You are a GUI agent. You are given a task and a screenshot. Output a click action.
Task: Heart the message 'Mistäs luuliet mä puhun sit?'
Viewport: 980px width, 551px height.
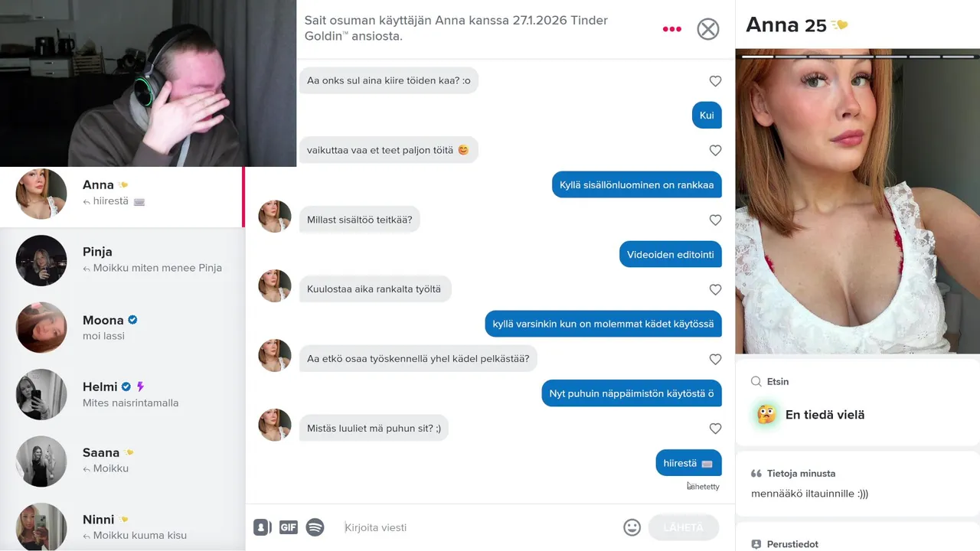[x=715, y=429]
